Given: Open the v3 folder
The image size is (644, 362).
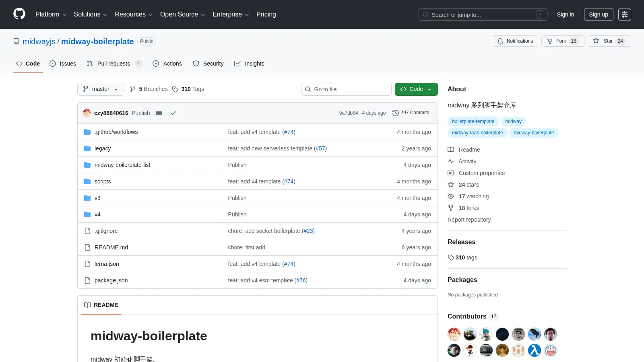Looking at the screenshot, I should click(x=97, y=198).
